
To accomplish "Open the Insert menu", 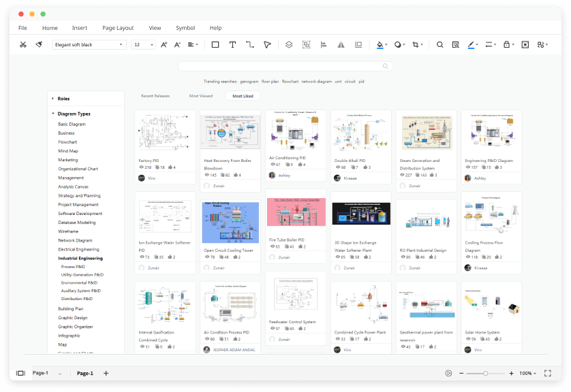I will [x=80, y=28].
